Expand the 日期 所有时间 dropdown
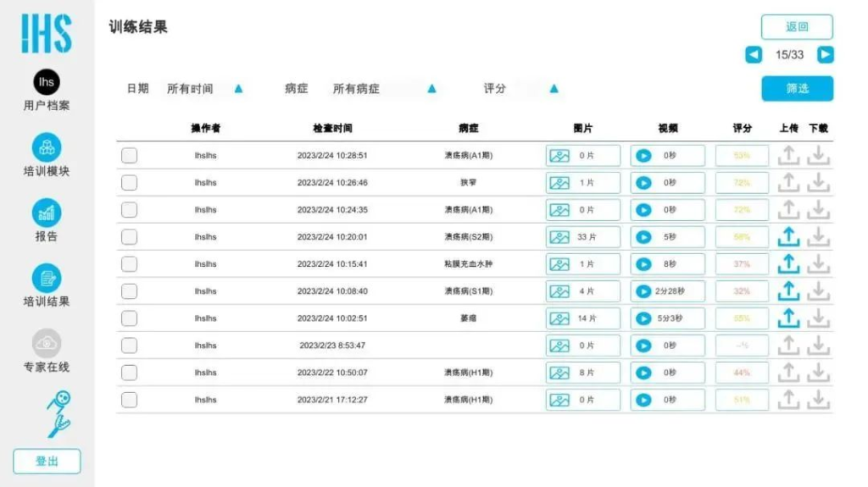Image resolution: width=868 pixels, height=487 pixels. 238,88
